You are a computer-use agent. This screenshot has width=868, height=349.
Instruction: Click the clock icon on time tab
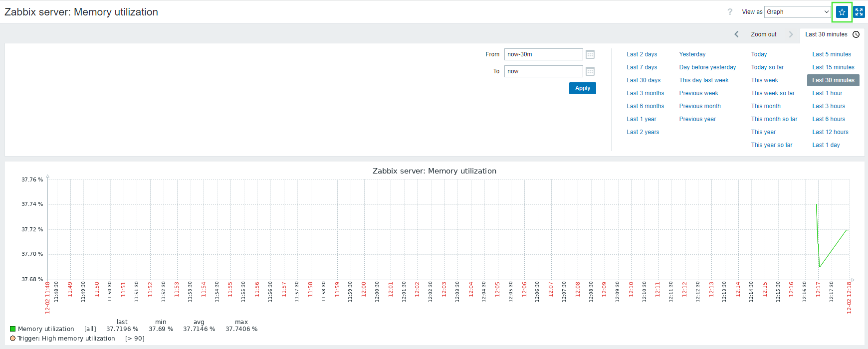tap(856, 34)
